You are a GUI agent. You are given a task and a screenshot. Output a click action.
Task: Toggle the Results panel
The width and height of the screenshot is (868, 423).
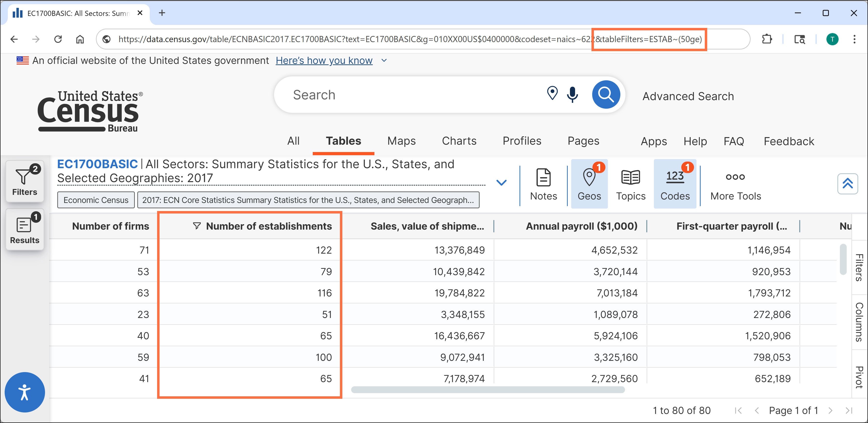click(x=25, y=230)
